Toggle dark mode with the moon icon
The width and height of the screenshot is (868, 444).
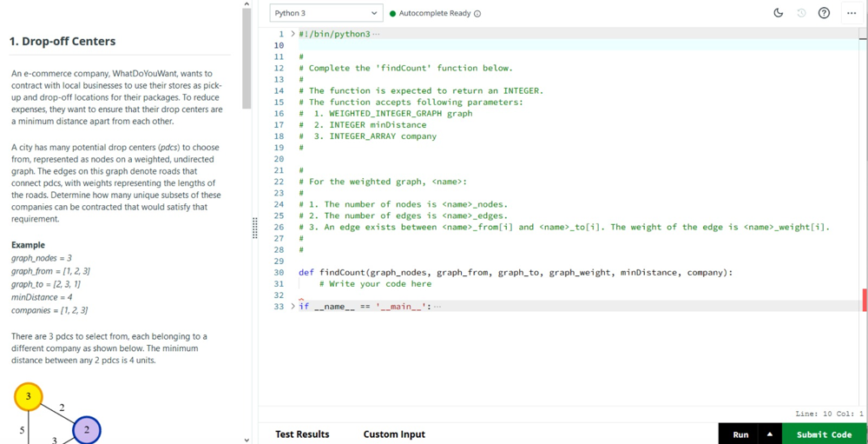pyautogui.click(x=778, y=13)
